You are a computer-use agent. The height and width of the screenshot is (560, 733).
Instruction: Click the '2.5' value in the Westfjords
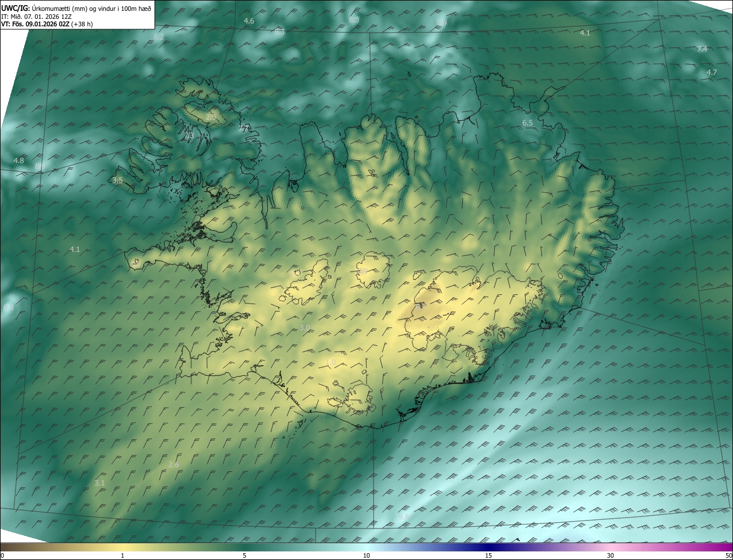click(211, 117)
